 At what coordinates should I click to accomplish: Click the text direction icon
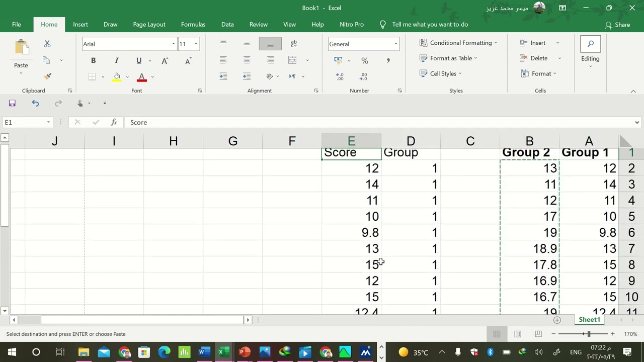click(x=292, y=76)
